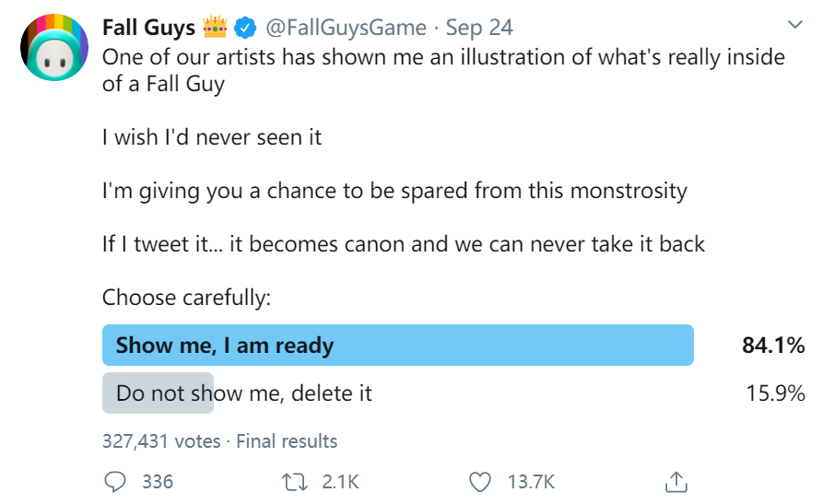Click the blue verified badge

[x=246, y=29]
